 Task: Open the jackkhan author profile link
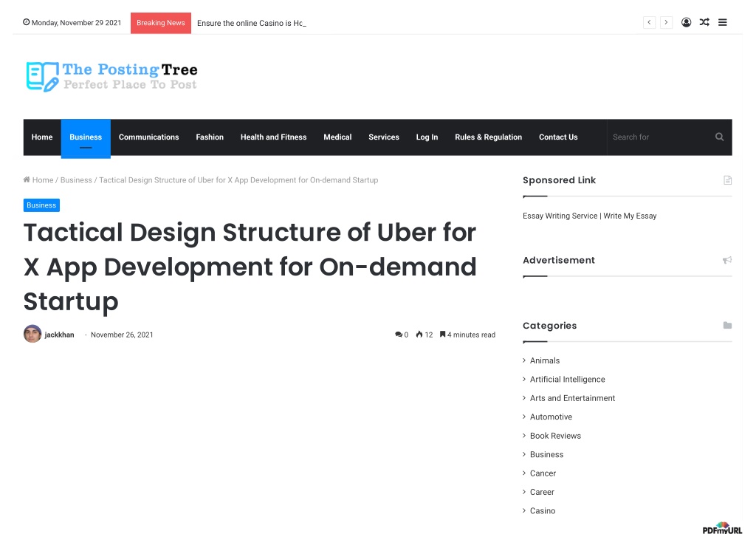[x=59, y=335]
